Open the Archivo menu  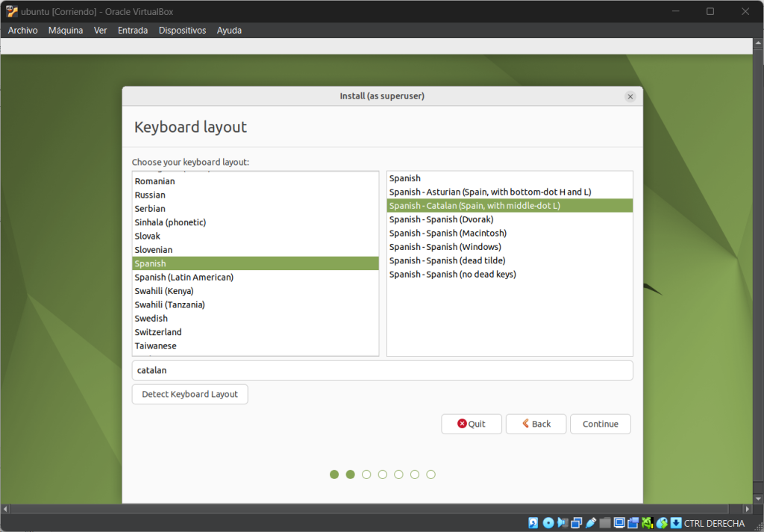point(22,31)
